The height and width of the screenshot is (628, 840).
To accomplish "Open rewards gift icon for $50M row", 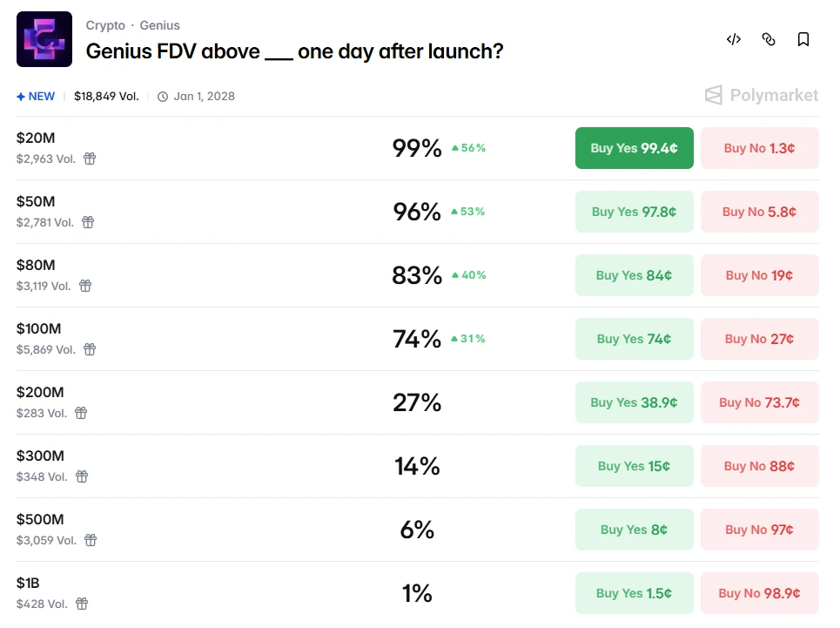I will 88,222.
